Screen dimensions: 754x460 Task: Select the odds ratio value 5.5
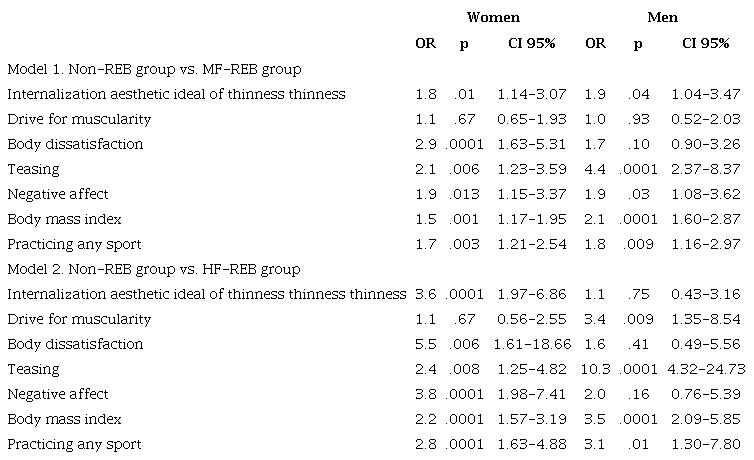coord(424,344)
